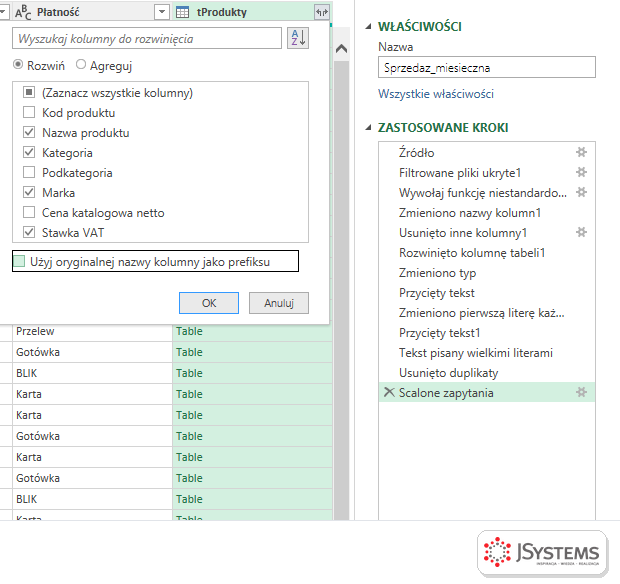Uncheck the Nazwa produktu checkbox
The image size is (620, 584).
(29, 132)
